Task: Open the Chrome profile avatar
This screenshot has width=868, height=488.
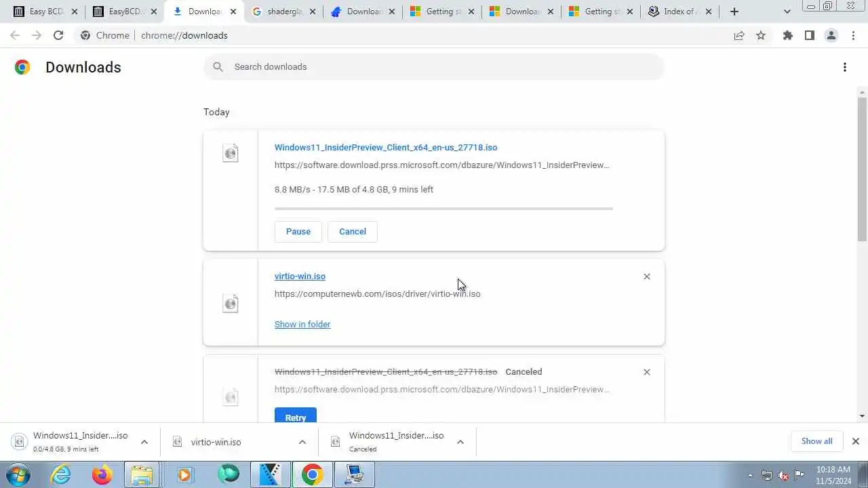Action: tap(831, 35)
